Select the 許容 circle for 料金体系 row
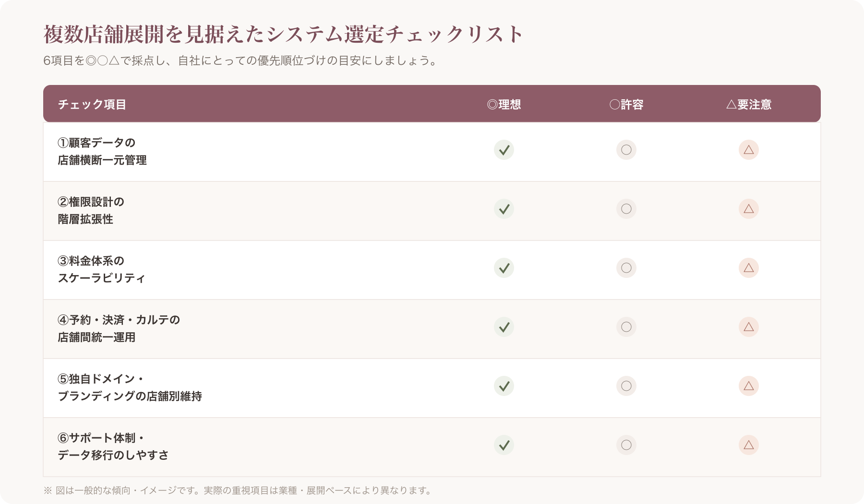 coord(626,268)
